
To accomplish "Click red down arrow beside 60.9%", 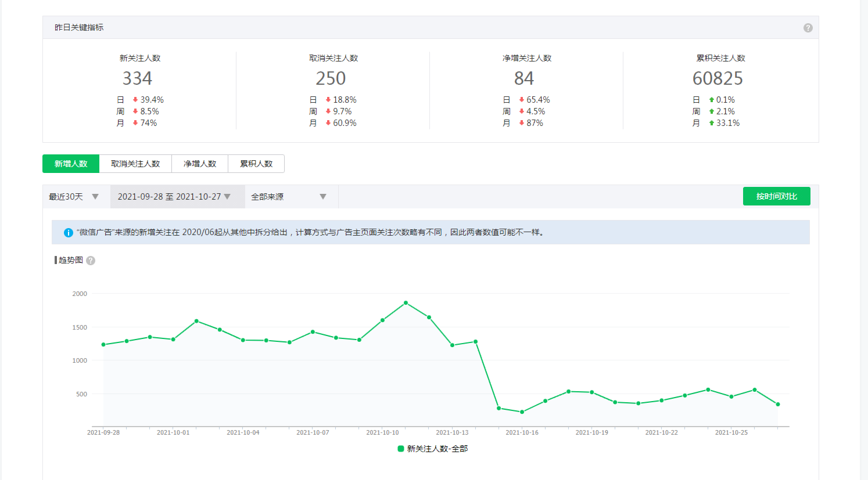I will pyautogui.click(x=328, y=123).
